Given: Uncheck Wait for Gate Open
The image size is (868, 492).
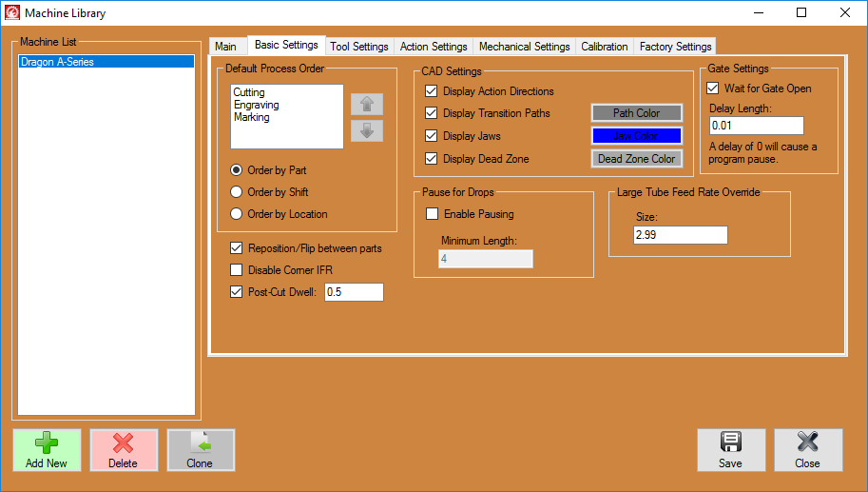Looking at the screenshot, I should 713,89.
